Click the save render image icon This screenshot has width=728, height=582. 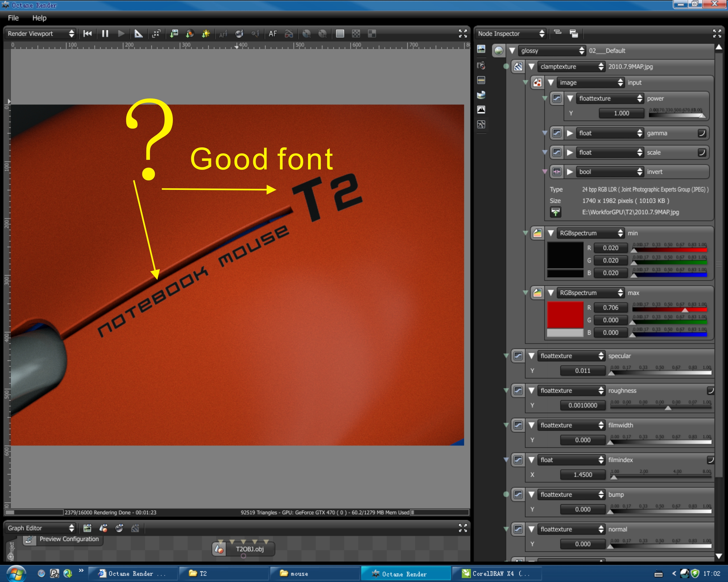pyautogui.click(x=174, y=33)
